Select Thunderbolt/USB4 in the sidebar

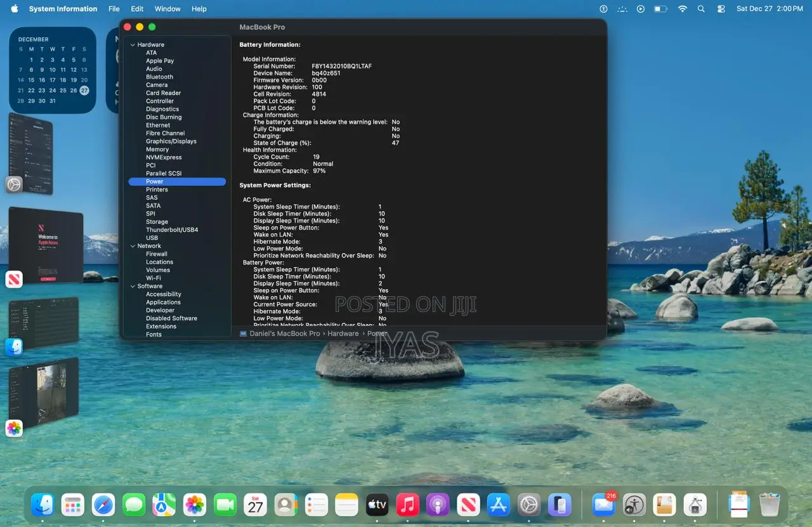click(172, 230)
